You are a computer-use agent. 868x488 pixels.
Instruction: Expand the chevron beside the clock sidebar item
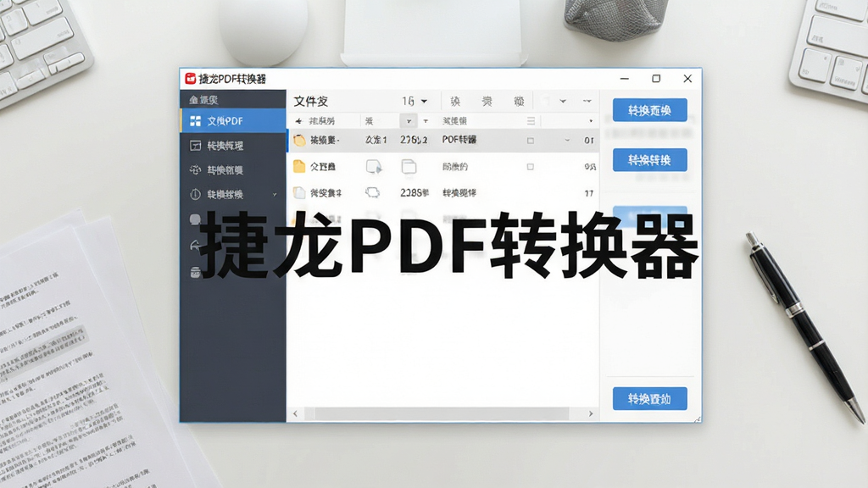(275, 194)
